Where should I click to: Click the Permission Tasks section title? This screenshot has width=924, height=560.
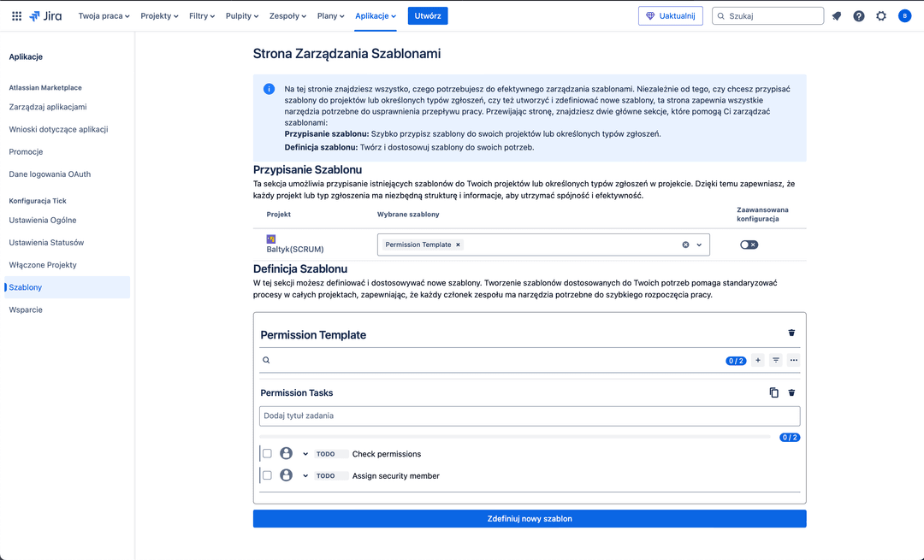296,392
